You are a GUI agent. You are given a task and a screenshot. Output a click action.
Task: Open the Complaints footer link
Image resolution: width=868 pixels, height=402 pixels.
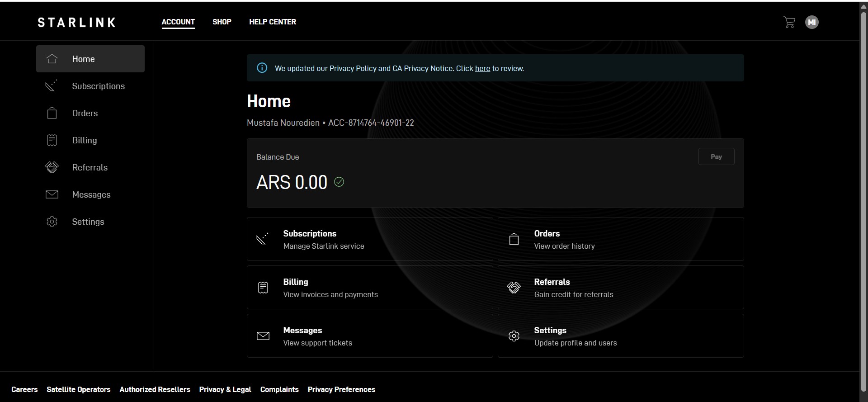tap(279, 389)
